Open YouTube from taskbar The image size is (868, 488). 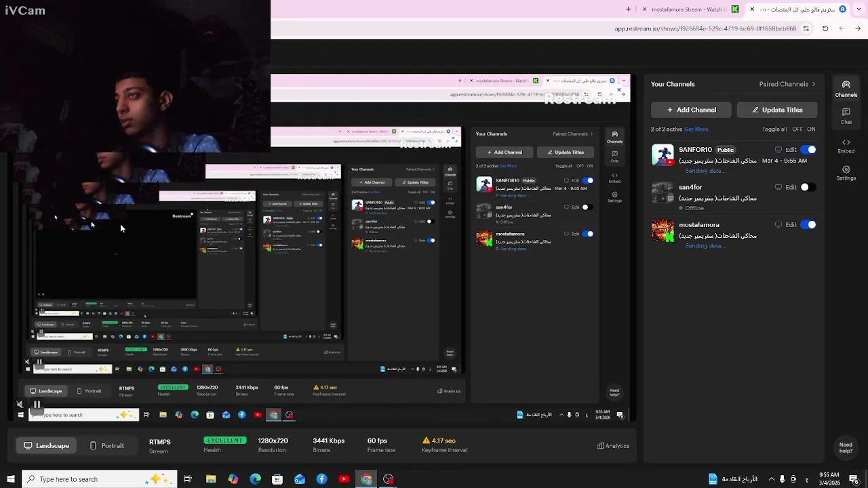344,479
